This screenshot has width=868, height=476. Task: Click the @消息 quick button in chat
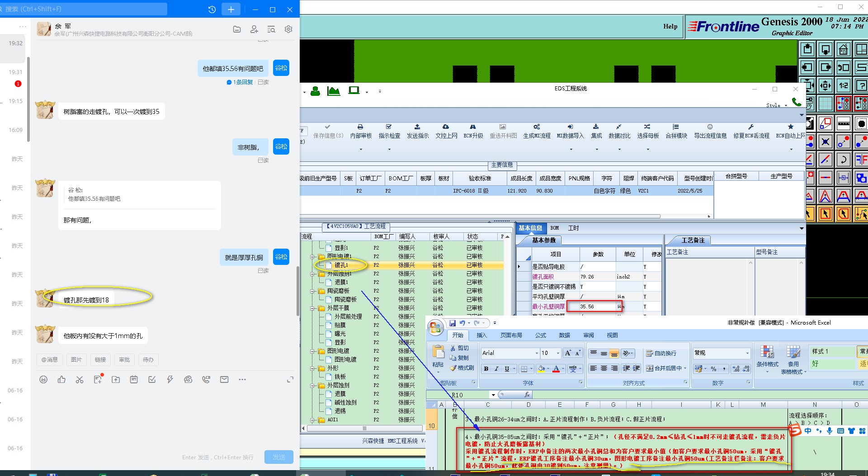point(49,360)
